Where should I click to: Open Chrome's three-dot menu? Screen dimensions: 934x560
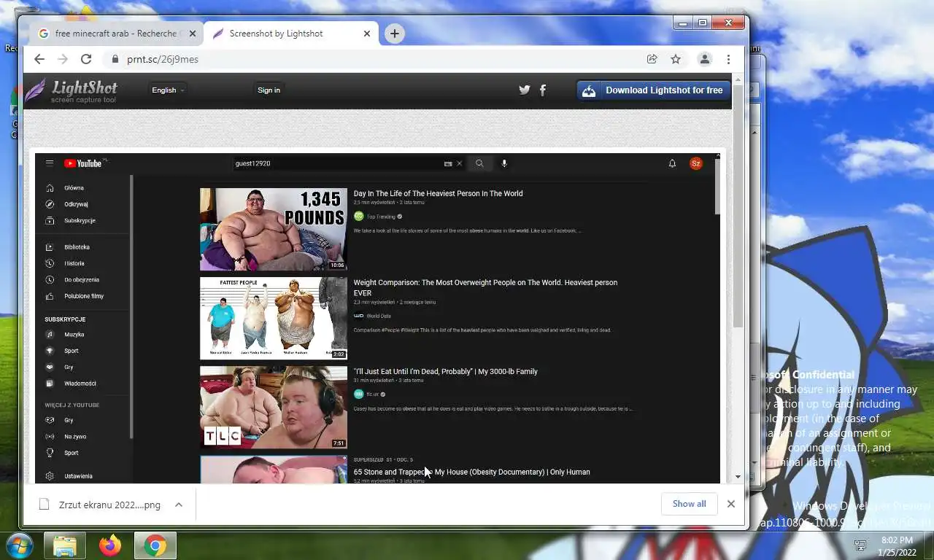coord(728,59)
